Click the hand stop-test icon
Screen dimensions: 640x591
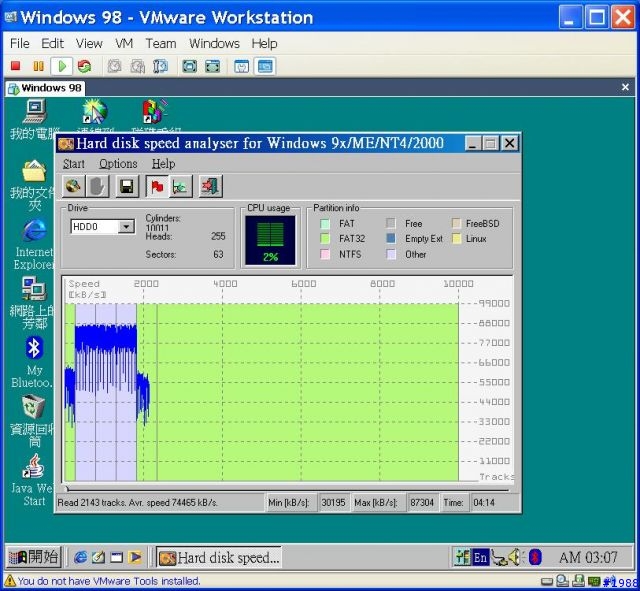tap(98, 187)
